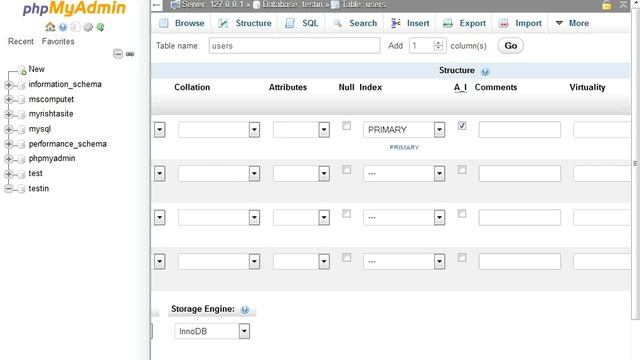
Task: Open the InnoDB storage engine dropdown
Action: pos(212,331)
